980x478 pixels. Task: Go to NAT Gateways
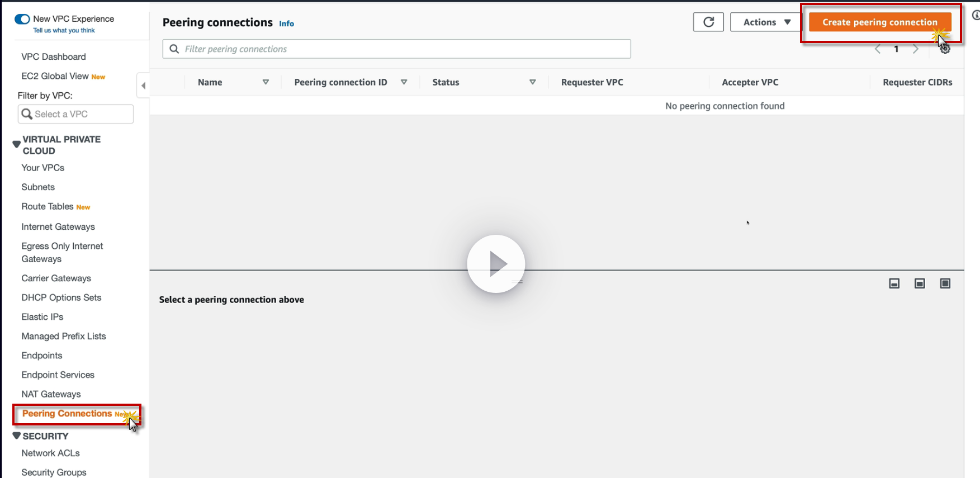coord(51,394)
